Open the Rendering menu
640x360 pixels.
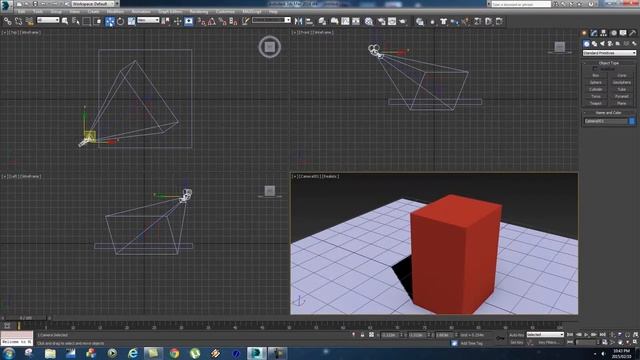[199, 12]
